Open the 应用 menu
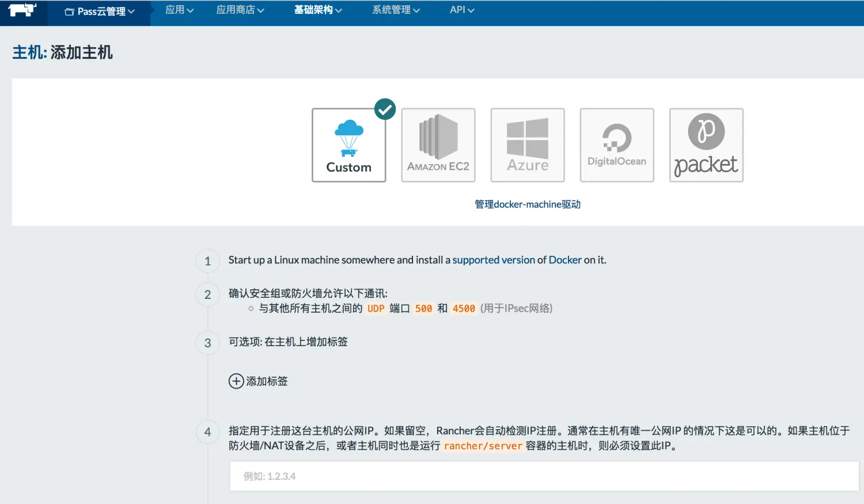 click(x=180, y=10)
